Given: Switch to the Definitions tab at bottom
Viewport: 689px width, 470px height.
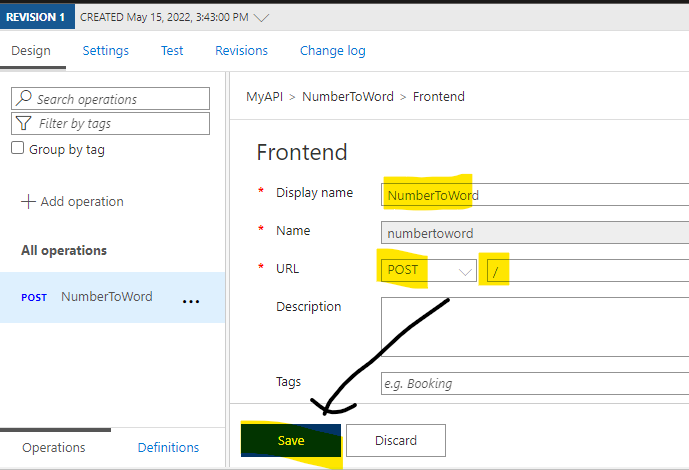Looking at the screenshot, I should pyautogui.click(x=168, y=448).
